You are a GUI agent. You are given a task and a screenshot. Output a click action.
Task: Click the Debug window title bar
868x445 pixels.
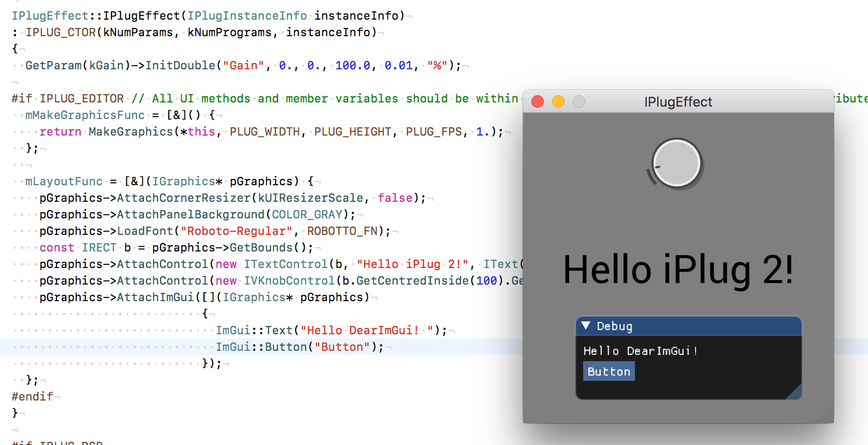[x=694, y=326]
